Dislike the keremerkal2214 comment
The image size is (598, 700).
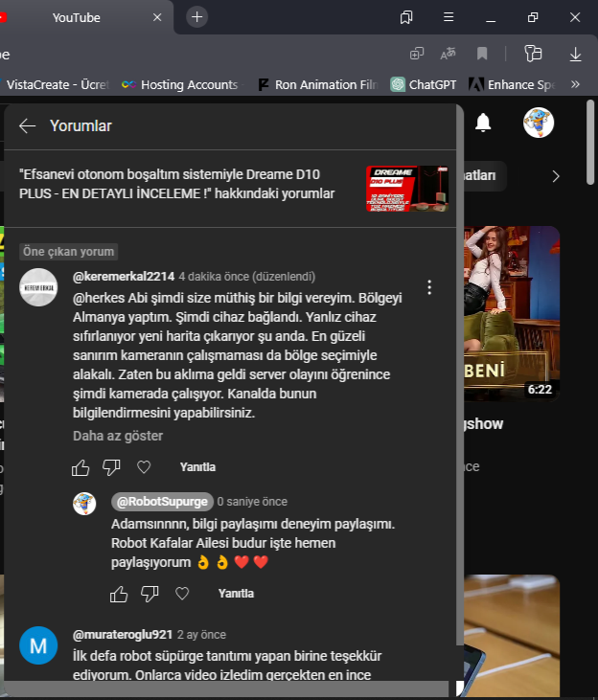pos(111,467)
